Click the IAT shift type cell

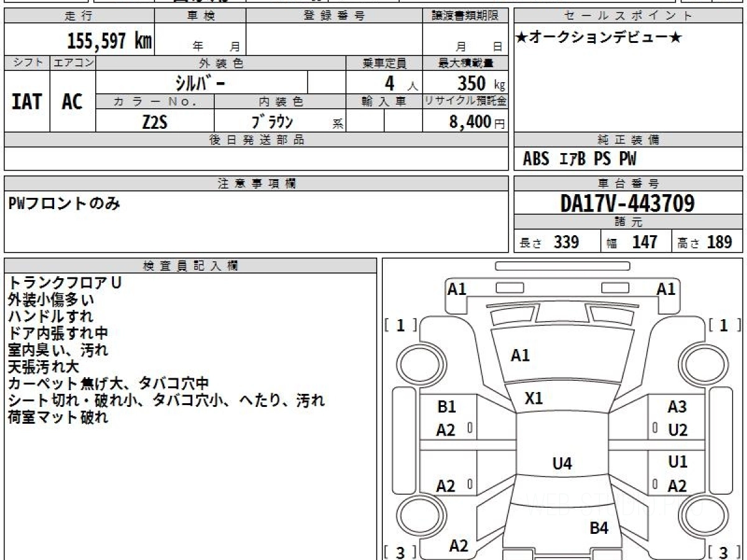(x=27, y=102)
